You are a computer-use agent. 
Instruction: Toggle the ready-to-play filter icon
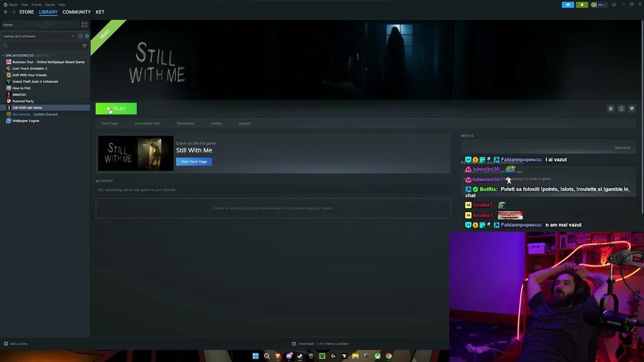coord(87,36)
